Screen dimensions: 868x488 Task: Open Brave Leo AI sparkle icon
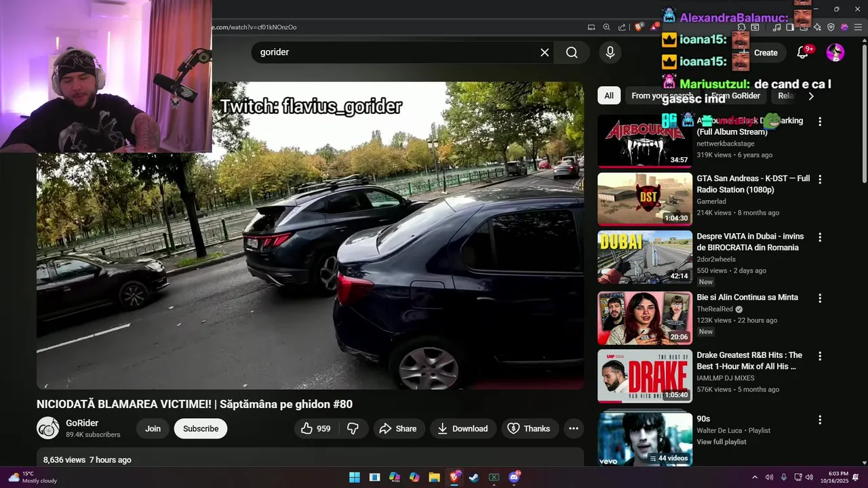pyautogui.click(x=817, y=27)
